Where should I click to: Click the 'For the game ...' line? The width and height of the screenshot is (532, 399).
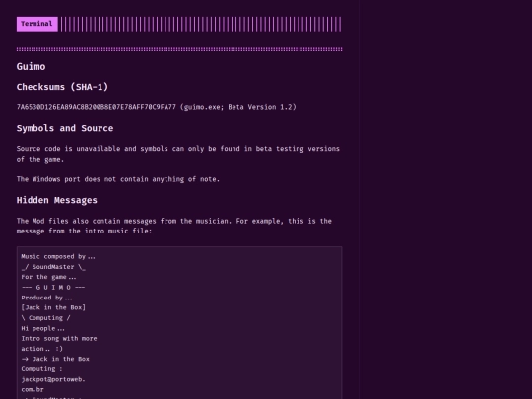click(48, 277)
